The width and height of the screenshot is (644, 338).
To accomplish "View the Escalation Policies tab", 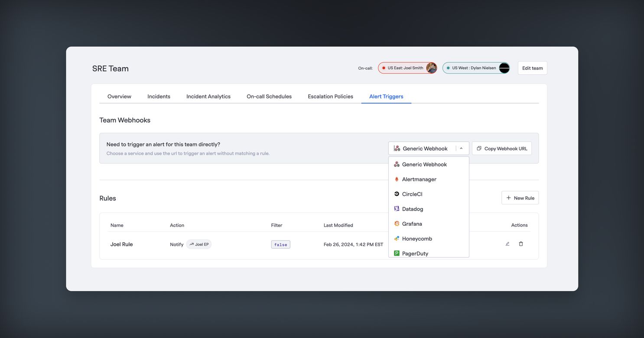I will [x=330, y=96].
